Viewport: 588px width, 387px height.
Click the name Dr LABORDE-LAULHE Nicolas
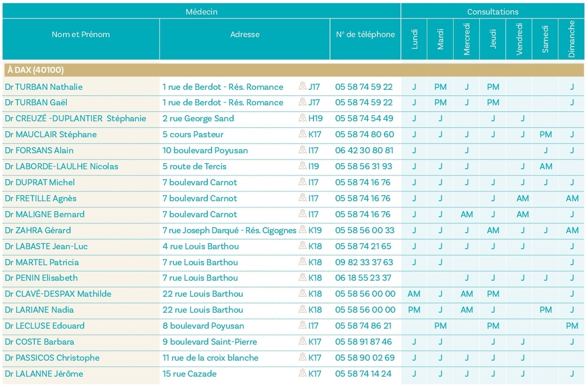coord(62,166)
